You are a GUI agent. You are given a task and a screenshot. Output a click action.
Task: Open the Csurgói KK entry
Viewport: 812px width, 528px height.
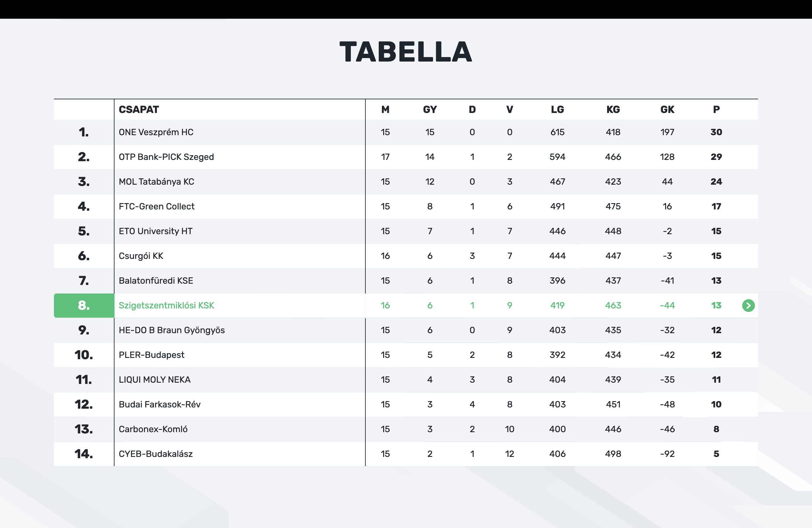click(x=141, y=256)
